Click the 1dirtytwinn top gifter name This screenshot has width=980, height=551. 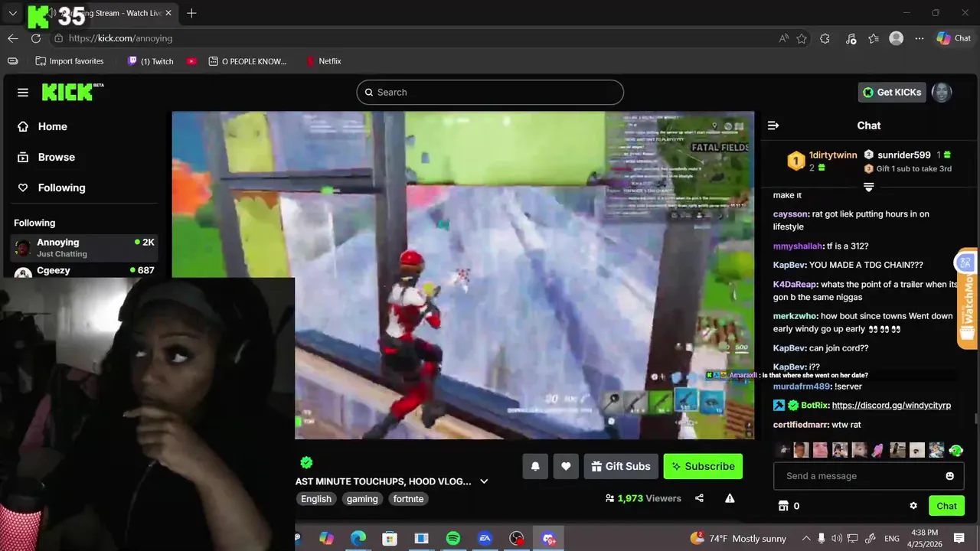(833, 155)
